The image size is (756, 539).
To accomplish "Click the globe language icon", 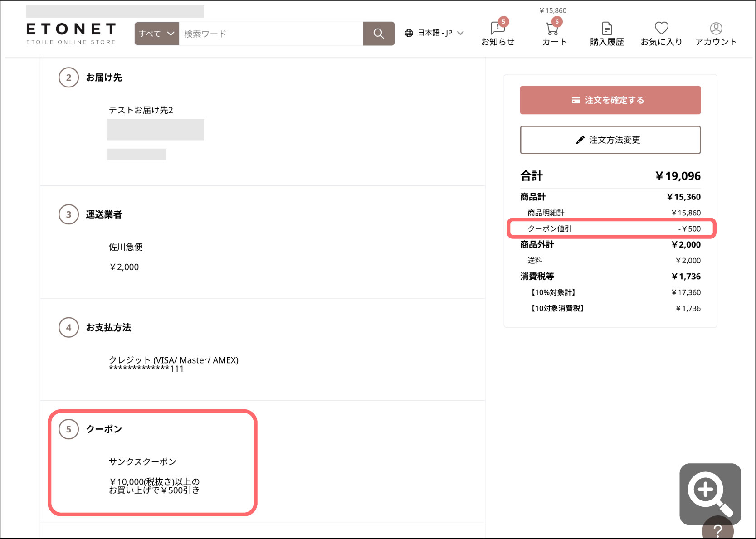I will click(409, 33).
